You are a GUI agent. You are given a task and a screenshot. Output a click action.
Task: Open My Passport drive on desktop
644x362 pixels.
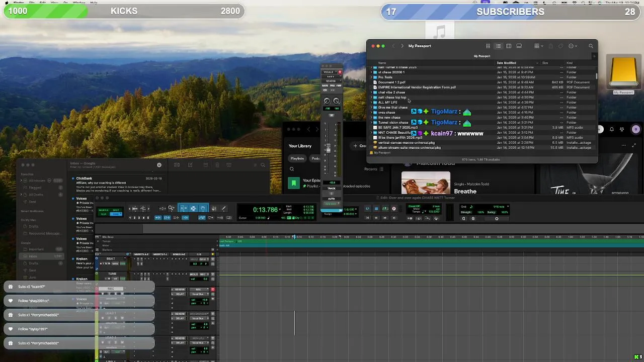tap(624, 74)
